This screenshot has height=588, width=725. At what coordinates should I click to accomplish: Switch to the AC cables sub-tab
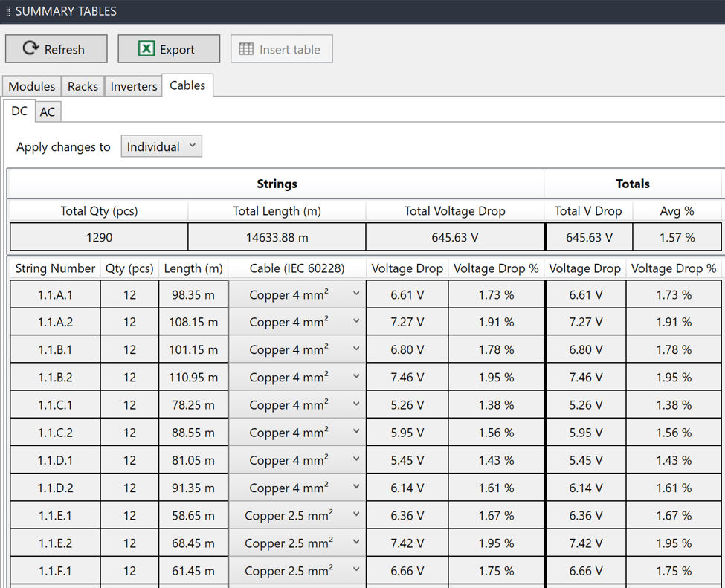point(48,112)
